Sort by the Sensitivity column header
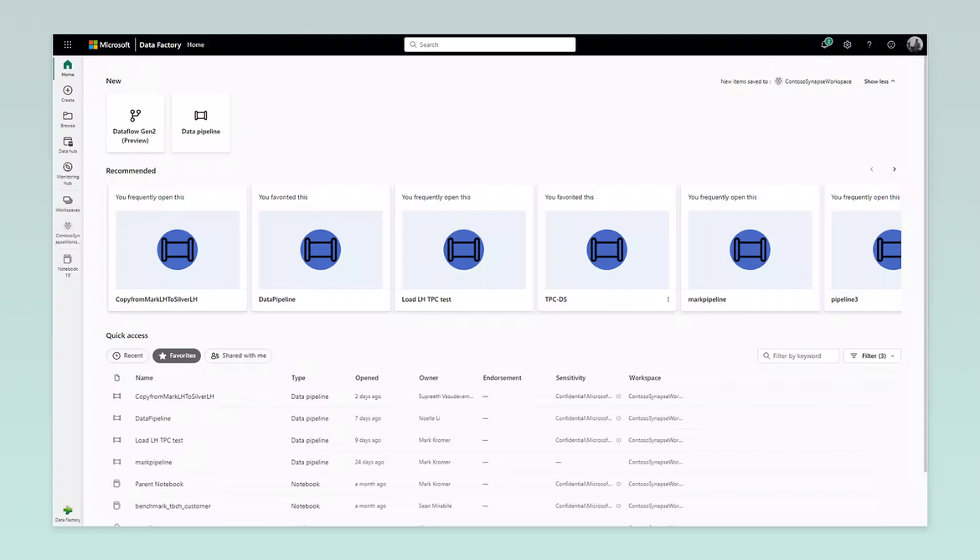This screenshot has width=980, height=560. point(570,378)
